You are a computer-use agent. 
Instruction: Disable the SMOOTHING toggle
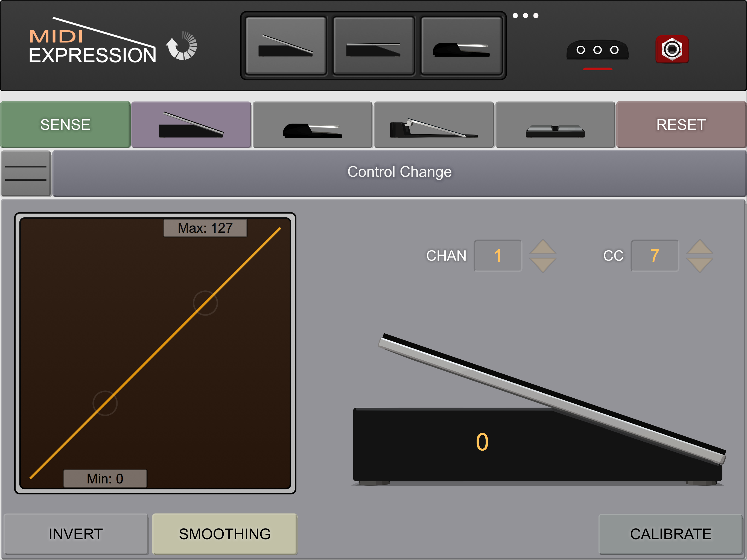click(224, 534)
